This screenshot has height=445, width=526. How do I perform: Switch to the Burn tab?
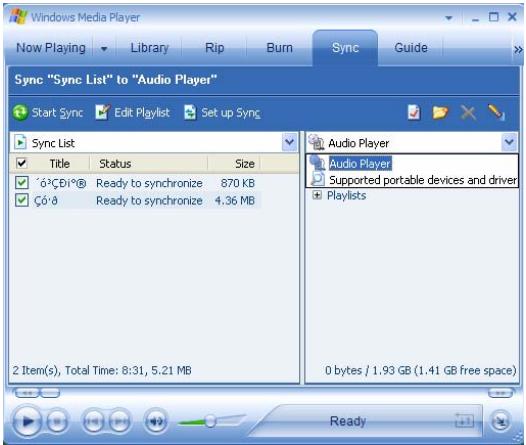[279, 48]
